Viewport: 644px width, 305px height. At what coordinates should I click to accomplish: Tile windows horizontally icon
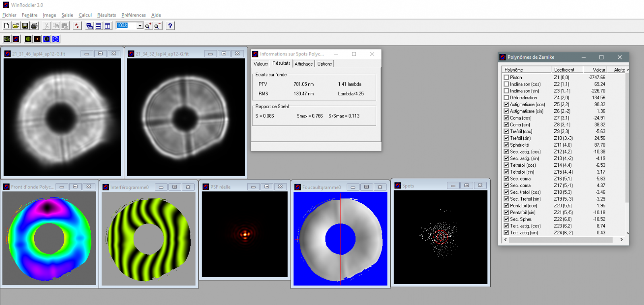(99, 26)
